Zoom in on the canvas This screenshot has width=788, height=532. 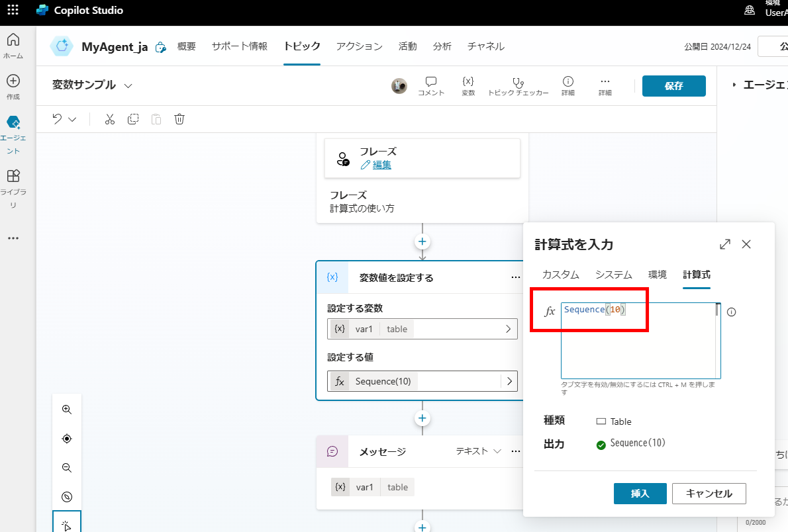tap(67, 410)
